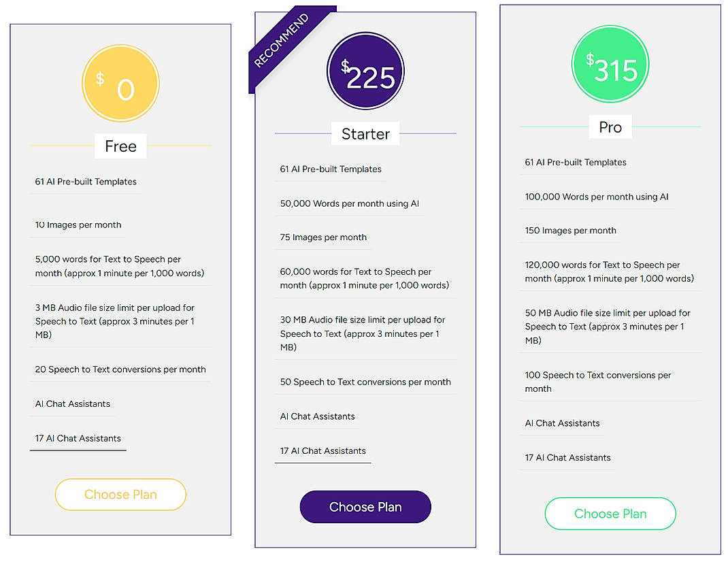The height and width of the screenshot is (562, 728).
Task: Choose Plan for the Pro tier
Action: pyautogui.click(x=610, y=514)
